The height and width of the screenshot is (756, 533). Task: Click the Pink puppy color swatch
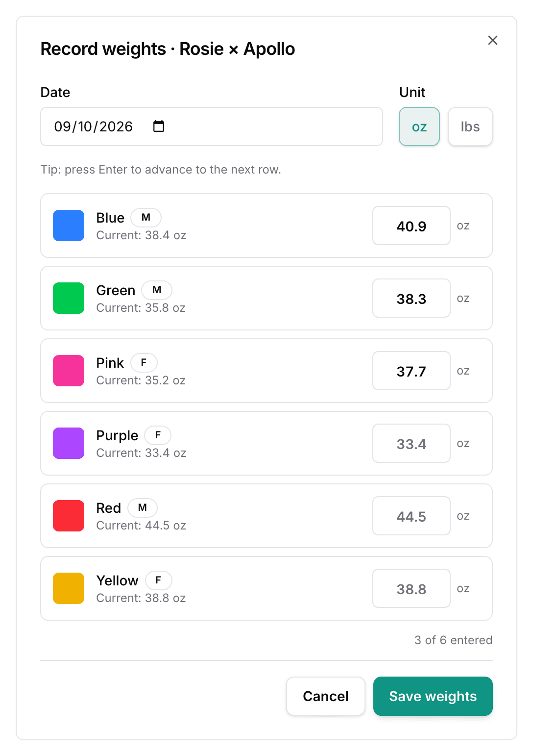click(x=69, y=371)
